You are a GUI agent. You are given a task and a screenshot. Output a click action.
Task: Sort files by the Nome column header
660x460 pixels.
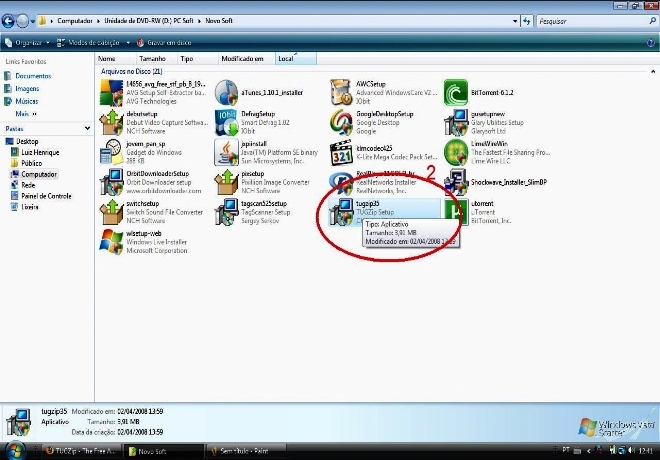(106, 60)
